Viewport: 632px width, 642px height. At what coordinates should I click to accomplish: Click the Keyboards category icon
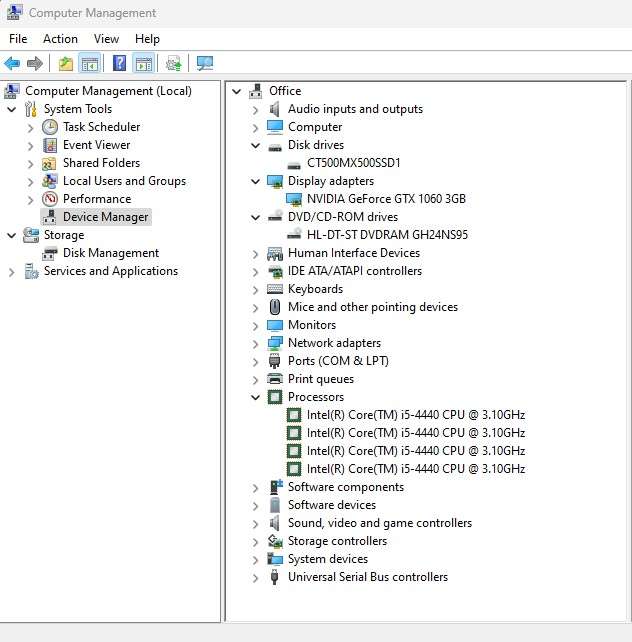coord(275,289)
